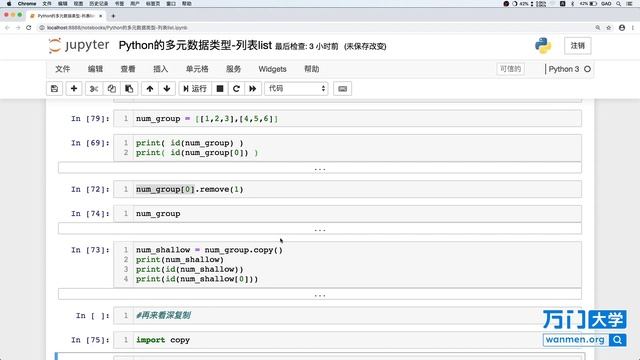This screenshot has width=640, height=360.
Task: Open the 文件 menu in Jupyter
Action: tap(62, 69)
